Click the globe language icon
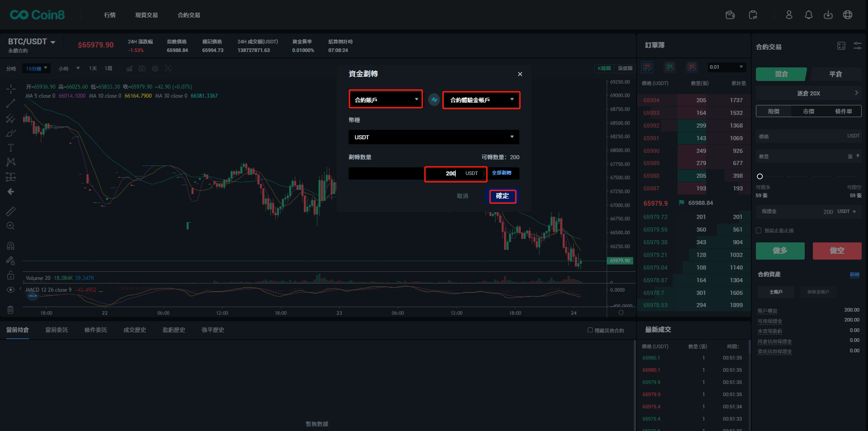 (848, 15)
